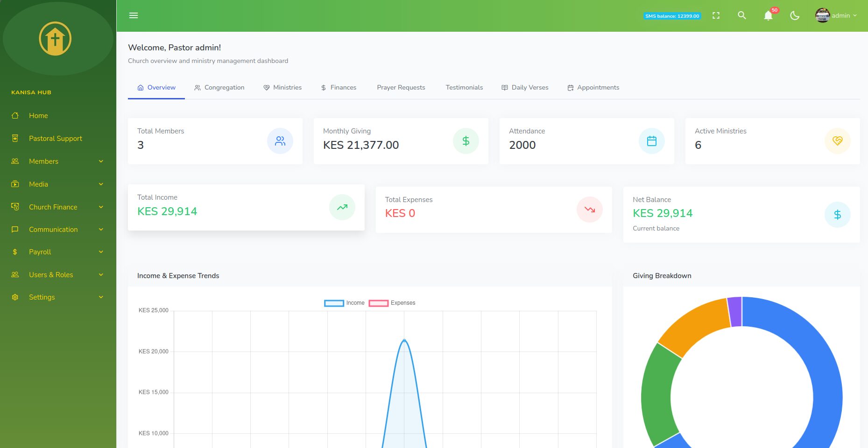Viewport: 868px width, 448px height.
Task: Click the Active Ministries heart icon
Action: [x=838, y=141]
